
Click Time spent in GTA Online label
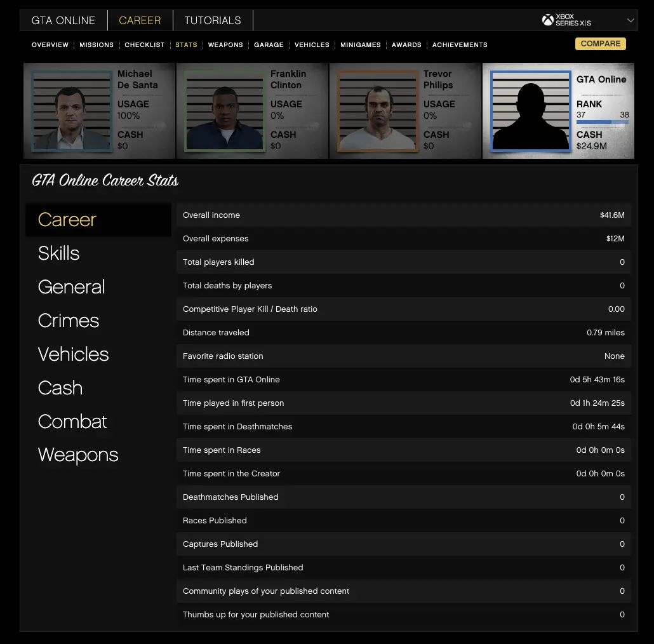click(x=231, y=380)
